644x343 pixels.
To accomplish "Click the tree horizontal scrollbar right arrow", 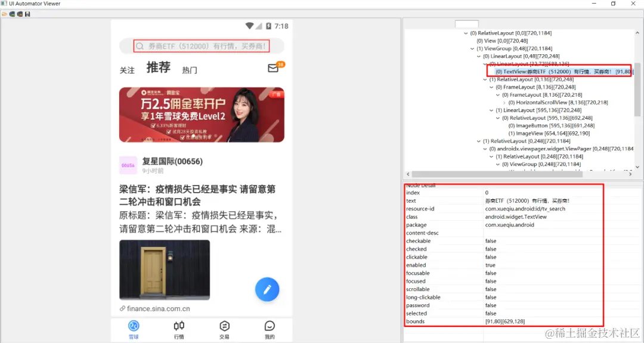I will pyautogui.click(x=630, y=174).
